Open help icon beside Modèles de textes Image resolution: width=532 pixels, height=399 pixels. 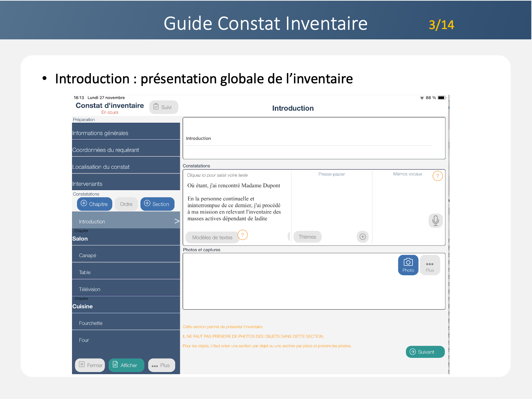[x=243, y=235]
